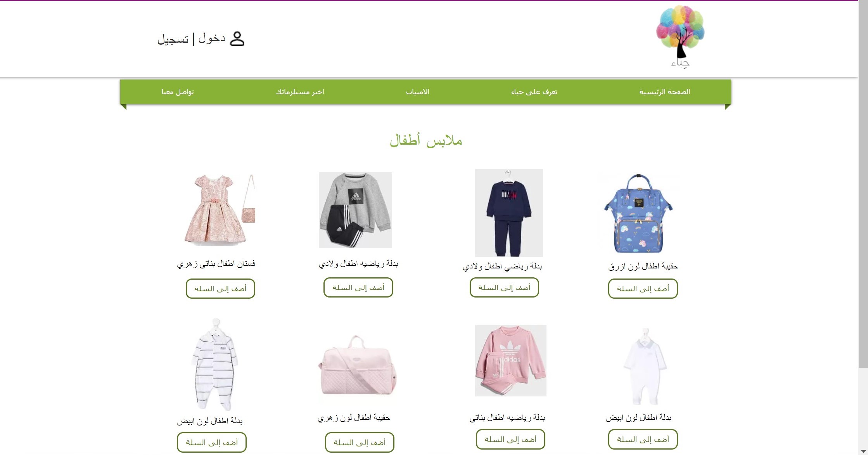868x455 pixels.
Task: Go to الصفحة الرئيسية menu item
Action: coord(665,92)
